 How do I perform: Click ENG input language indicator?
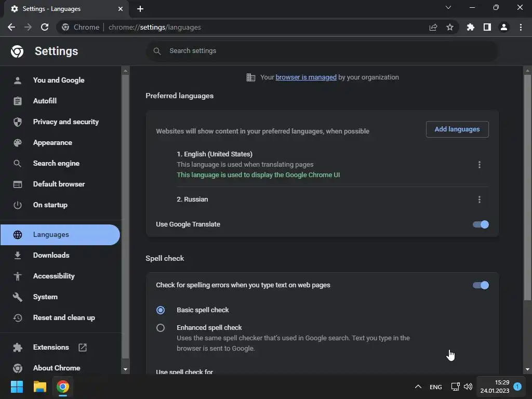436,387
